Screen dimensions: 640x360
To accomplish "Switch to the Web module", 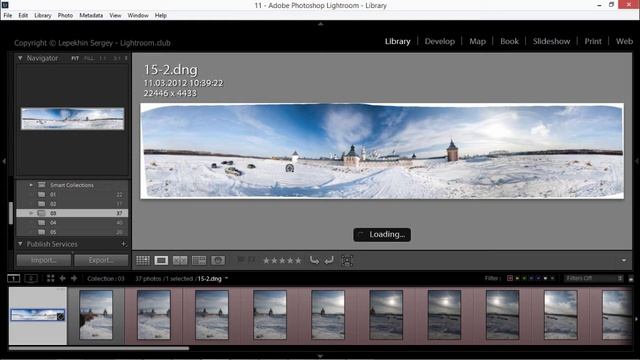I will coord(624,41).
